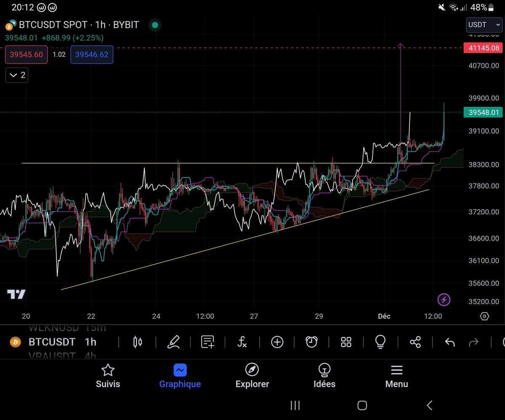Image resolution: width=505 pixels, height=420 pixels.
Task: Tap the 35200.00 price axis label
Action: (483, 301)
